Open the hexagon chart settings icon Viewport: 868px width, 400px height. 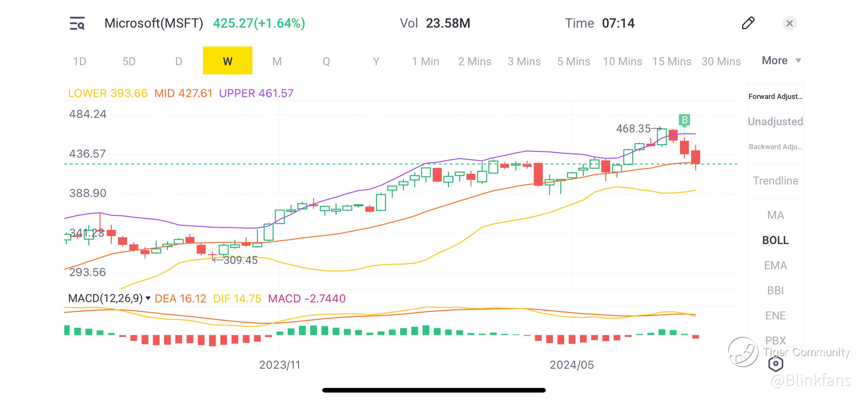coord(775,364)
